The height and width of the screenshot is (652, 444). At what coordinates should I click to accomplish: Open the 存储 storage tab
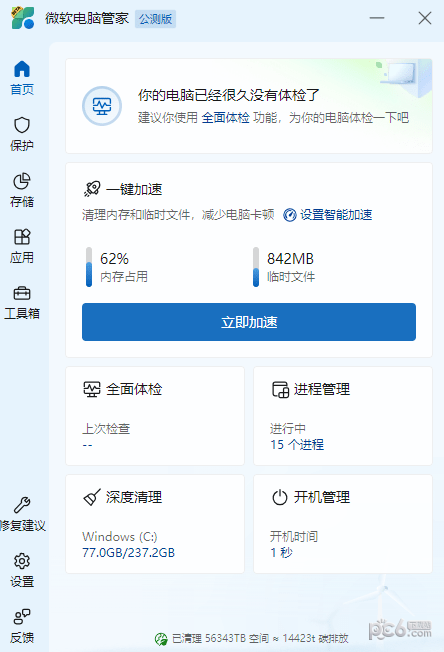pos(22,190)
